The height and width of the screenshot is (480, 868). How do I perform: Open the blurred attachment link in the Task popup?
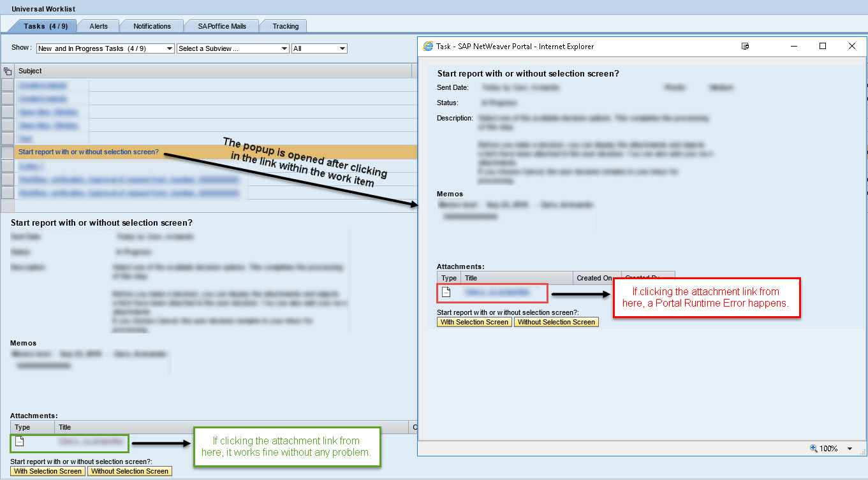click(x=496, y=292)
